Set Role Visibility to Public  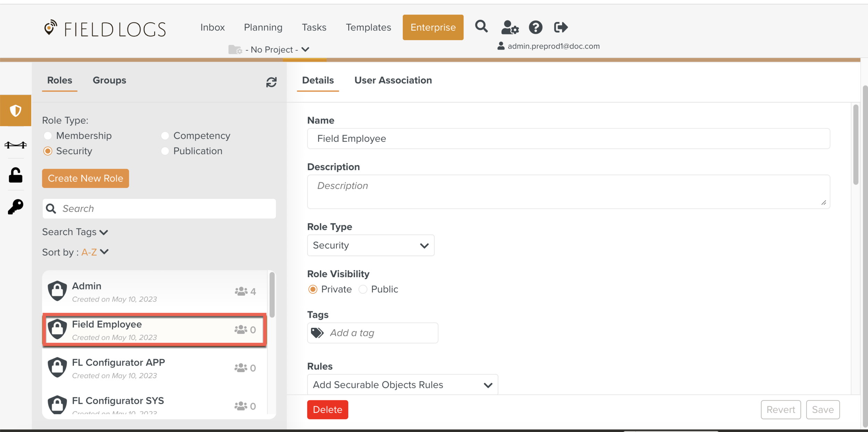pyautogui.click(x=363, y=289)
